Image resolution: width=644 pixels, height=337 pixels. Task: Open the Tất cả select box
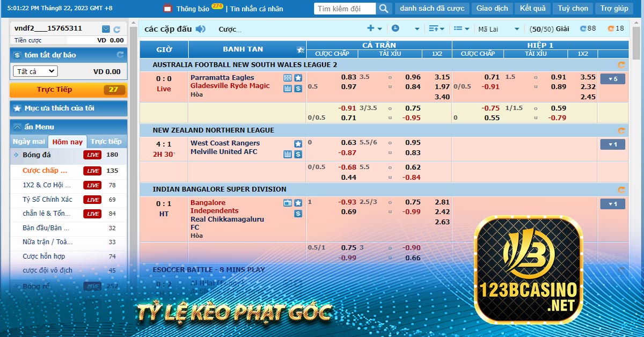tap(35, 71)
